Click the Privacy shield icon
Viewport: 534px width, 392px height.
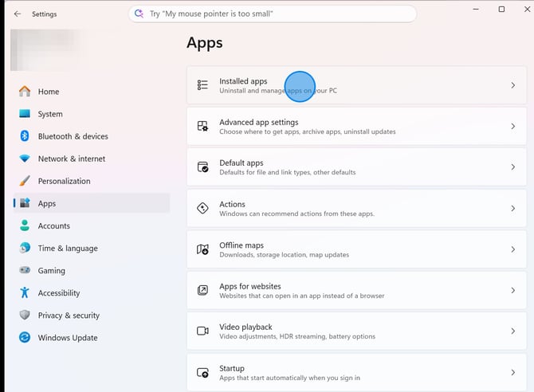pyautogui.click(x=25, y=315)
